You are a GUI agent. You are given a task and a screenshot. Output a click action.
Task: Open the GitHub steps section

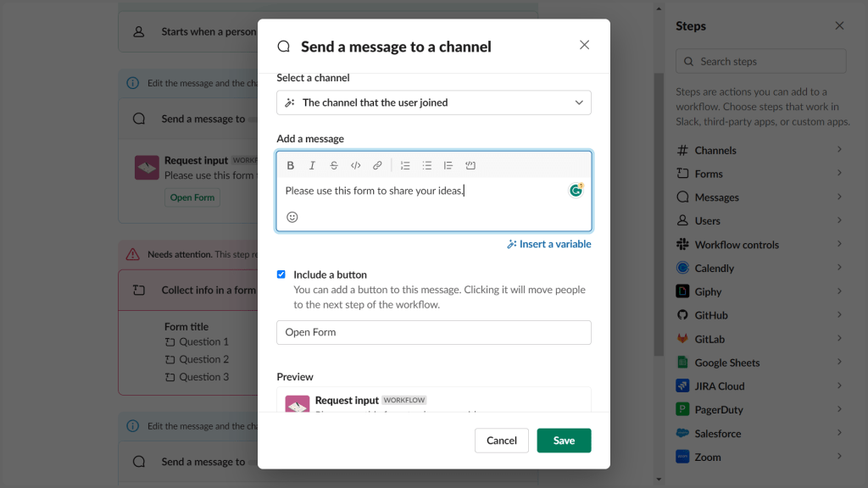[x=759, y=314]
